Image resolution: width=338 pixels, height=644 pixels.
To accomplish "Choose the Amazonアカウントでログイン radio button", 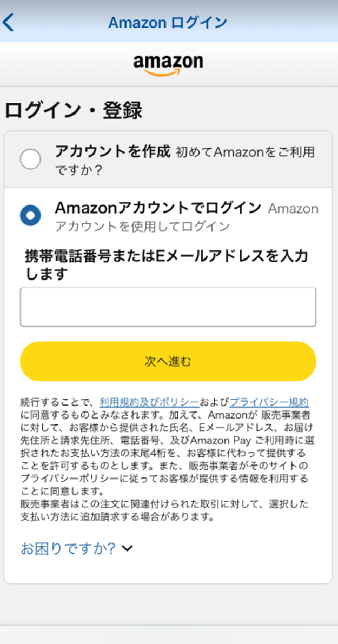I will [30, 216].
